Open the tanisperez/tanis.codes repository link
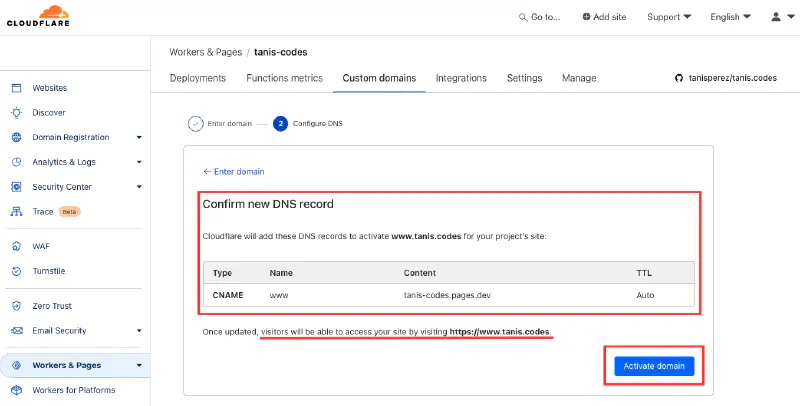This screenshot has height=406, width=800. click(x=732, y=78)
